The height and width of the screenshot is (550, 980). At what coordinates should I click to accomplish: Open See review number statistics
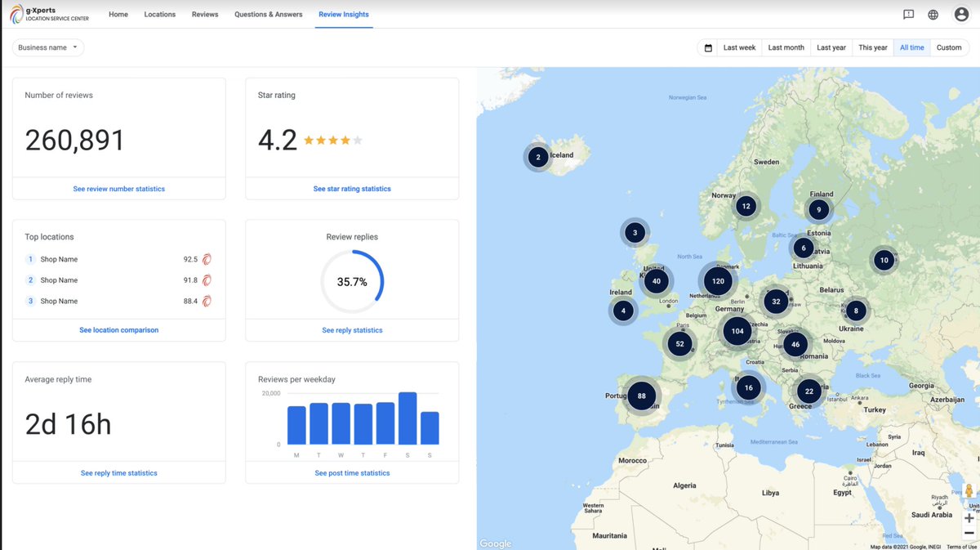coord(119,189)
